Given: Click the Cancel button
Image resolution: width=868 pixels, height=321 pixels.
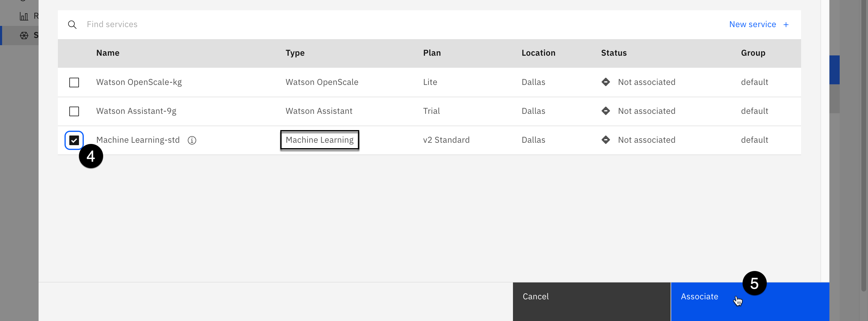Looking at the screenshot, I should [592, 302].
